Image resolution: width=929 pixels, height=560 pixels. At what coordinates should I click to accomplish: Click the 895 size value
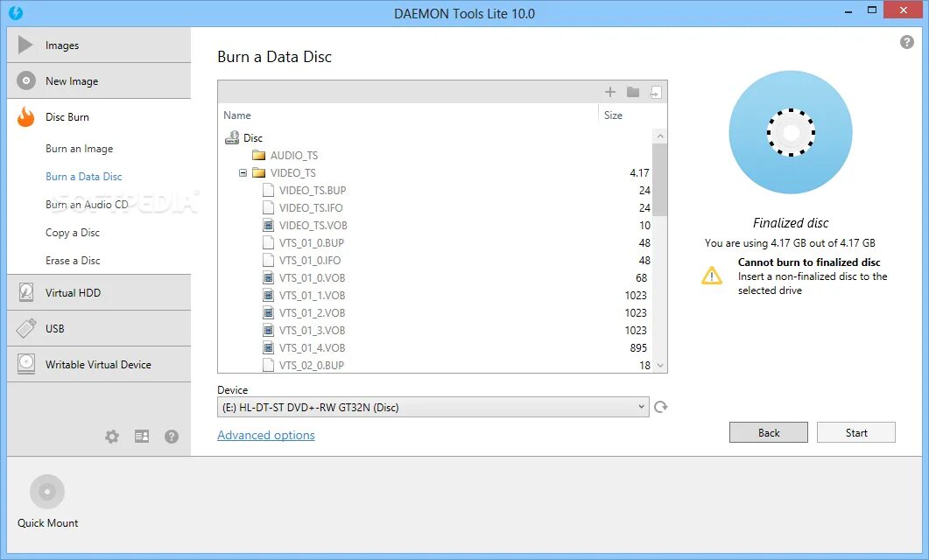pyautogui.click(x=638, y=348)
